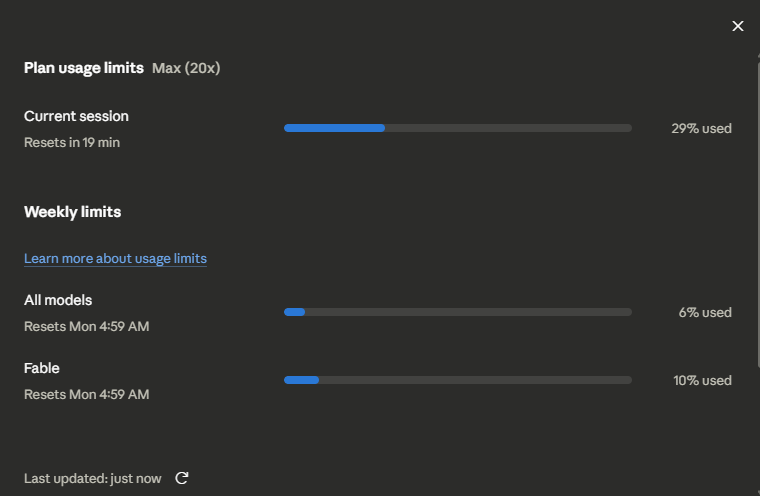Click the Resets in 19 min text
This screenshot has height=496, width=760.
tap(72, 143)
